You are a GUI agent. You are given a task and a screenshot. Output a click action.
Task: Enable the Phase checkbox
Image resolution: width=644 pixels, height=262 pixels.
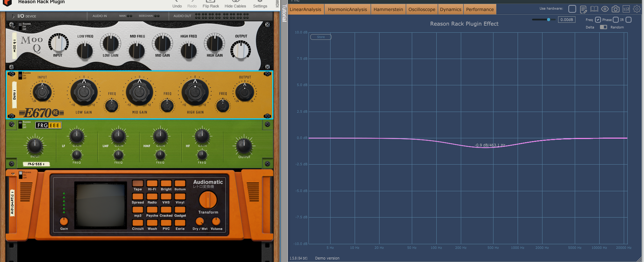click(x=616, y=20)
